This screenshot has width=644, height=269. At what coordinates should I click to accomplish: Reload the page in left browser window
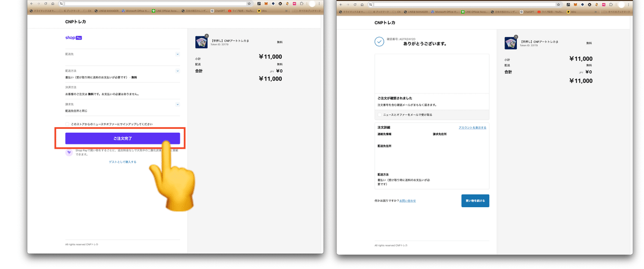pos(46,4)
